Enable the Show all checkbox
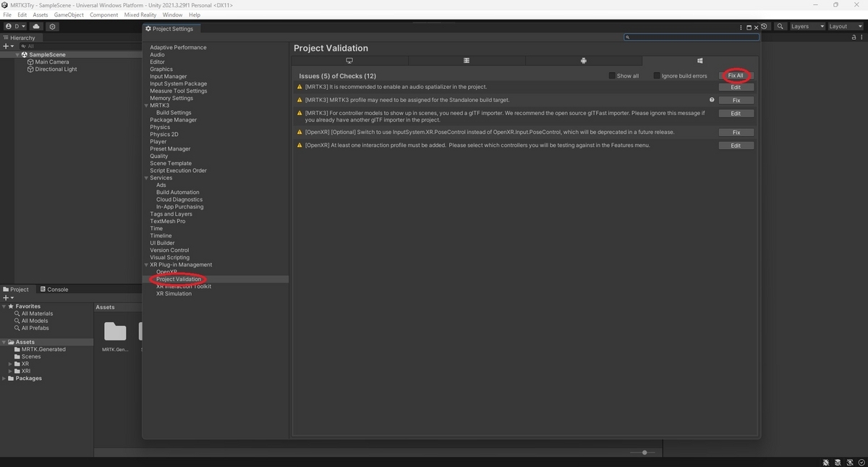The height and width of the screenshot is (467, 868). pyautogui.click(x=612, y=75)
